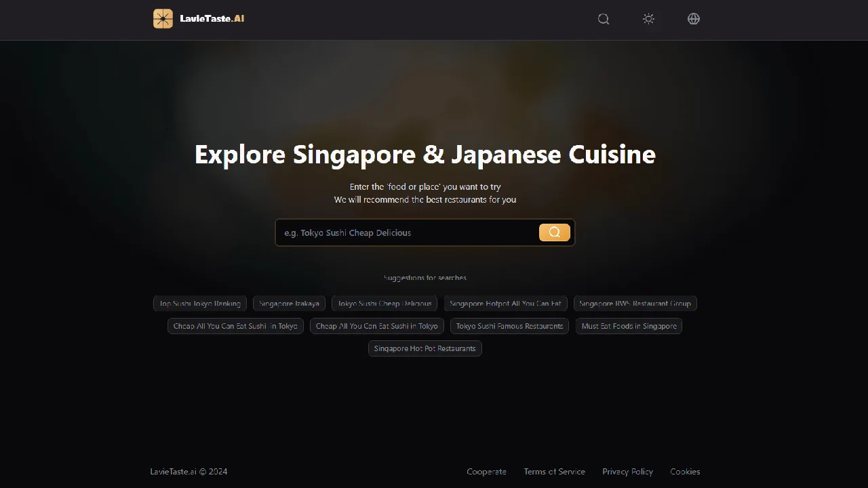The height and width of the screenshot is (488, 868).
Task: Click the LavieTaste.AI brand name text
Action: point(212,19)
